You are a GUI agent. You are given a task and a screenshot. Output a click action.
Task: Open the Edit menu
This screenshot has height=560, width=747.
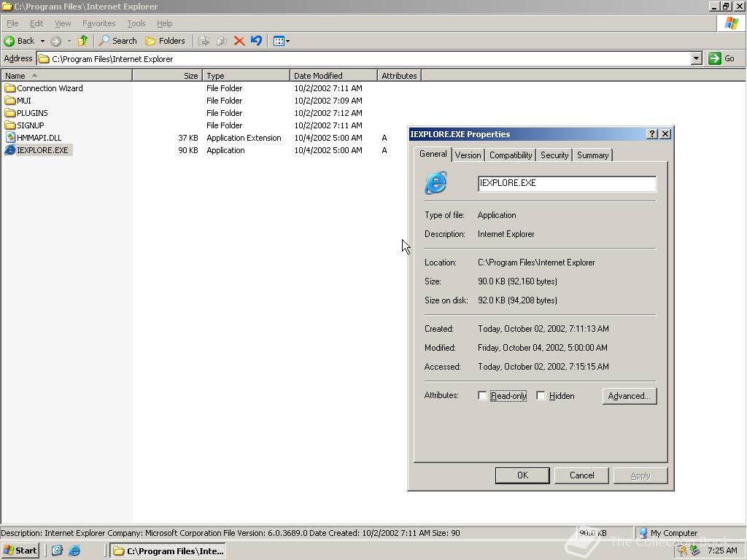(x=36, y=23)
